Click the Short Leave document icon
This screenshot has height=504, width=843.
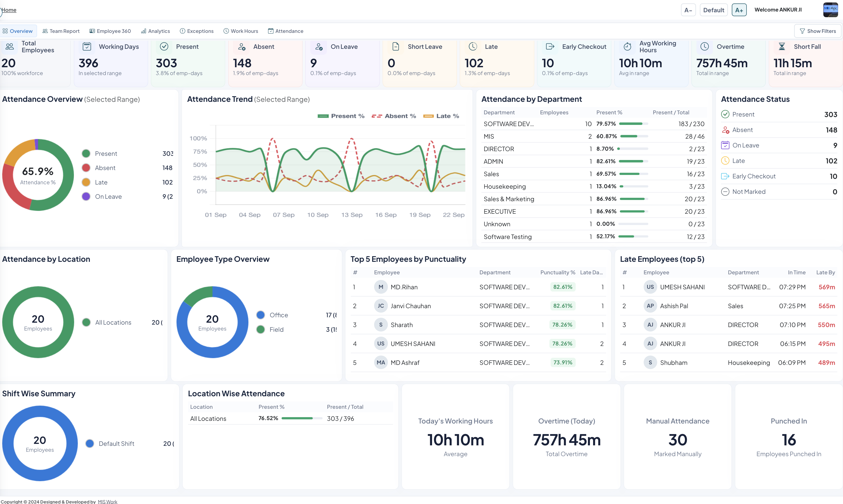396,47
